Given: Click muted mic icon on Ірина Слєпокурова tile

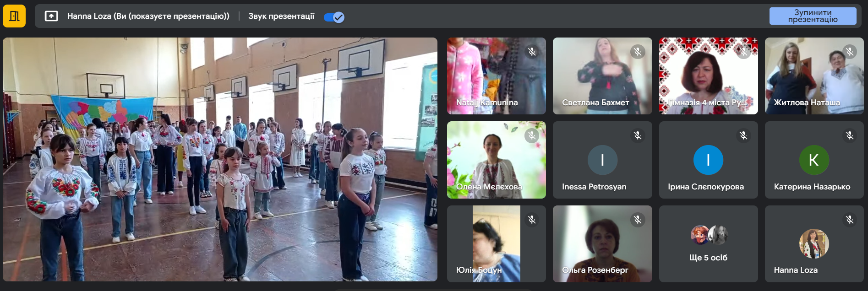Looking at the screenshot, I should 743,135.
